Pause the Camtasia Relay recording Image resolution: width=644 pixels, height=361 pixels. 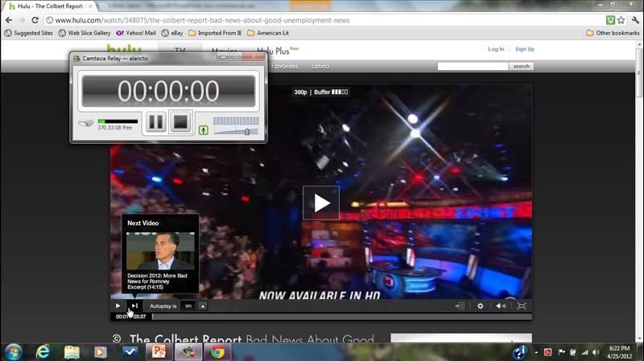pyautogui.click(x=155, y=122)
